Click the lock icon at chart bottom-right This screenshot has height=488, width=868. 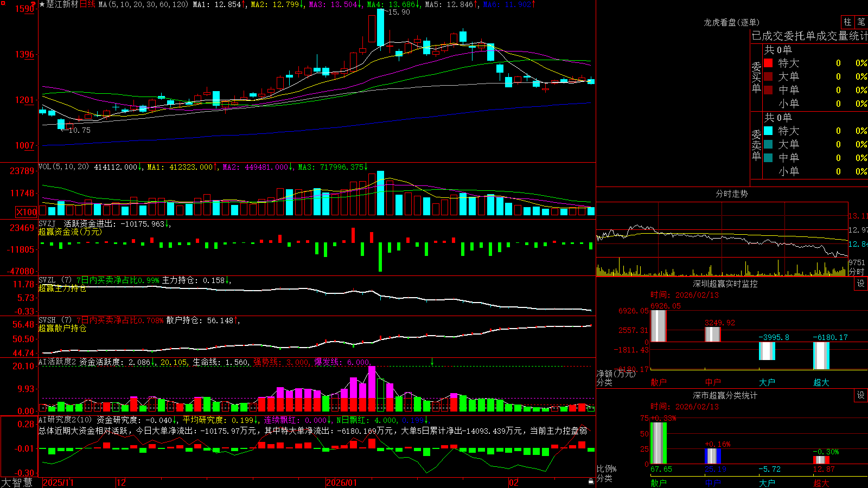pos(591,481)
